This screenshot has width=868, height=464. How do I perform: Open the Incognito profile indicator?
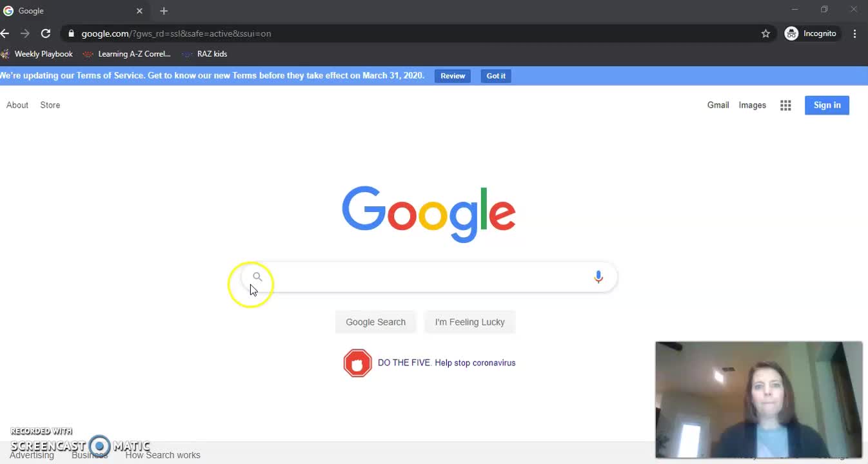click(x=811, y=34)
